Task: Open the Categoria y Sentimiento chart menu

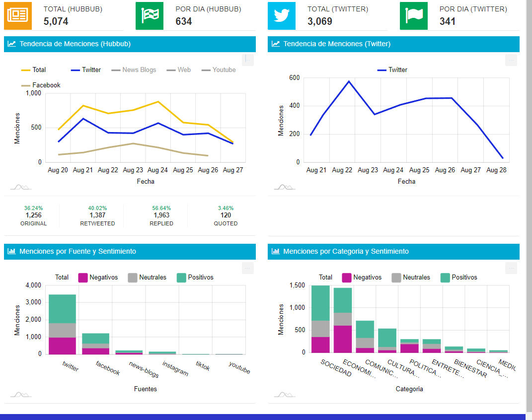Action: coord(511,268)
